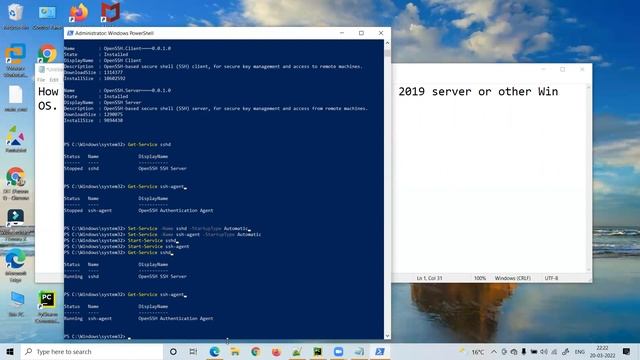Open Firefox from the taskbar

tap(276, 351)
